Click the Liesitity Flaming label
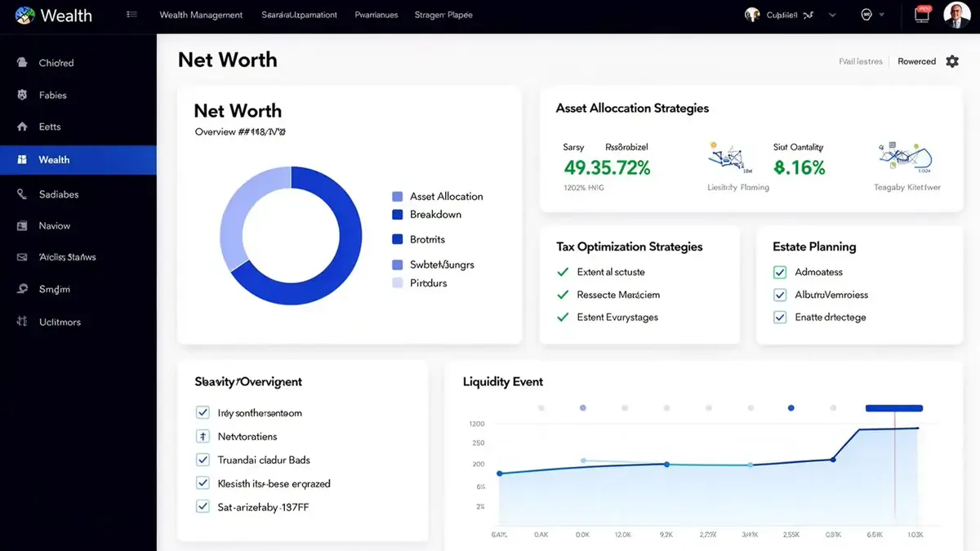 click(x=738, y=187)
